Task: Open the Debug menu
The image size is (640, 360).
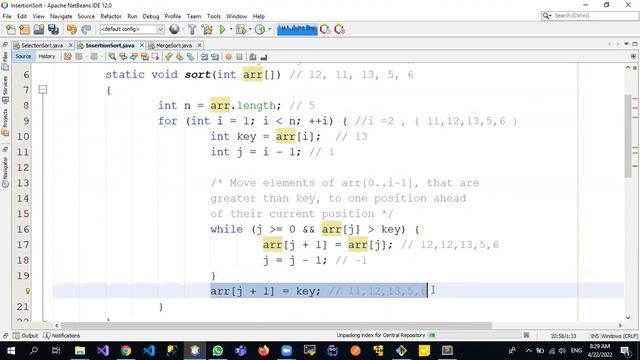Action: coord(151,16)
